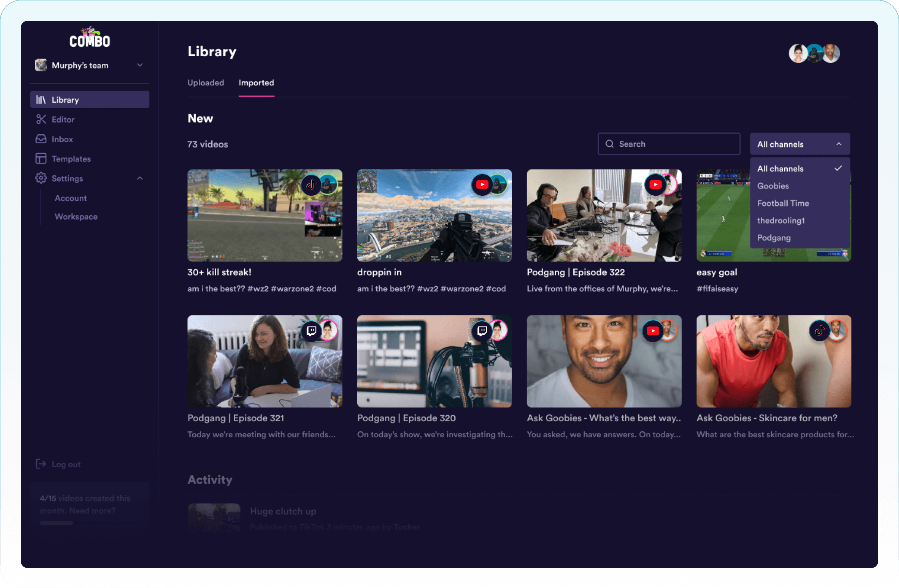Image resolution: width=899 pixels, height=588 pixels.
Task: Click the search magnifier icon
Action: (610, 144)
